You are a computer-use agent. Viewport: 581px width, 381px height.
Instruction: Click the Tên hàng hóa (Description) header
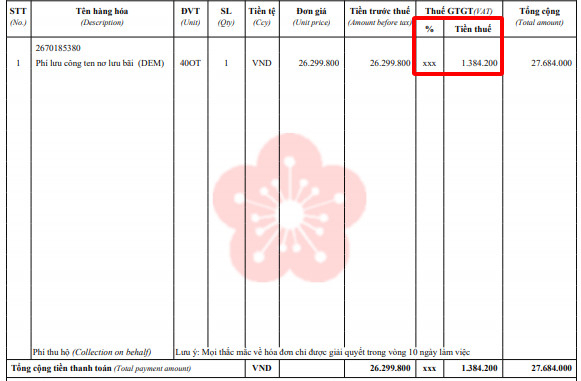(102, 17)
